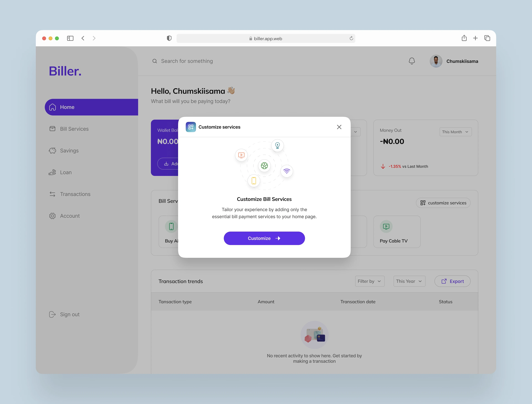Image resolution: width=532 pixels, height=404 pixels.
Task: Click the notification bell icon
Action: [x=411, y=61]
